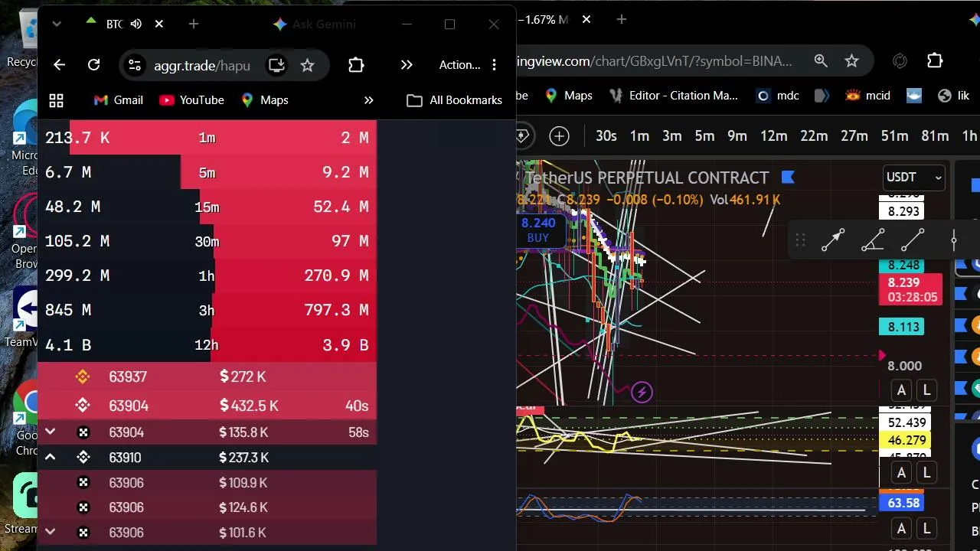Image resolution: width=980 pixels, height=551 pixels.
Task: Open the YouTube bookmark
Action: tap(191, 100)
